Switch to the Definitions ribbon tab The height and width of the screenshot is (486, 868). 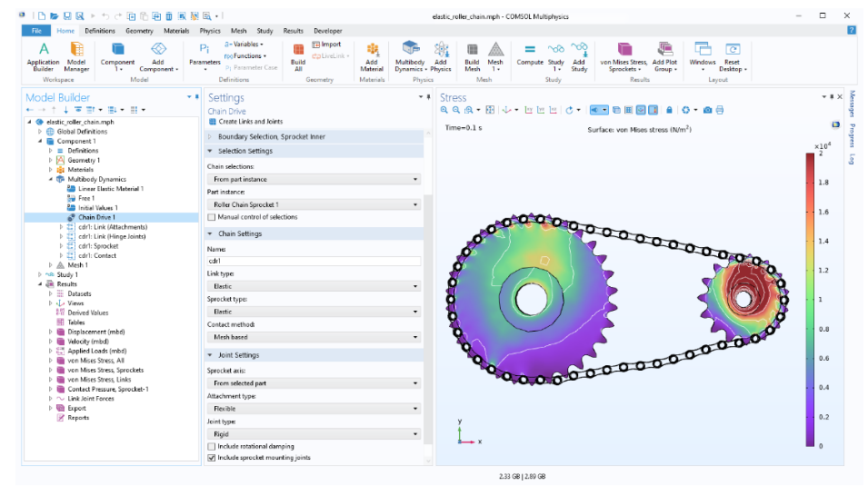100,31
